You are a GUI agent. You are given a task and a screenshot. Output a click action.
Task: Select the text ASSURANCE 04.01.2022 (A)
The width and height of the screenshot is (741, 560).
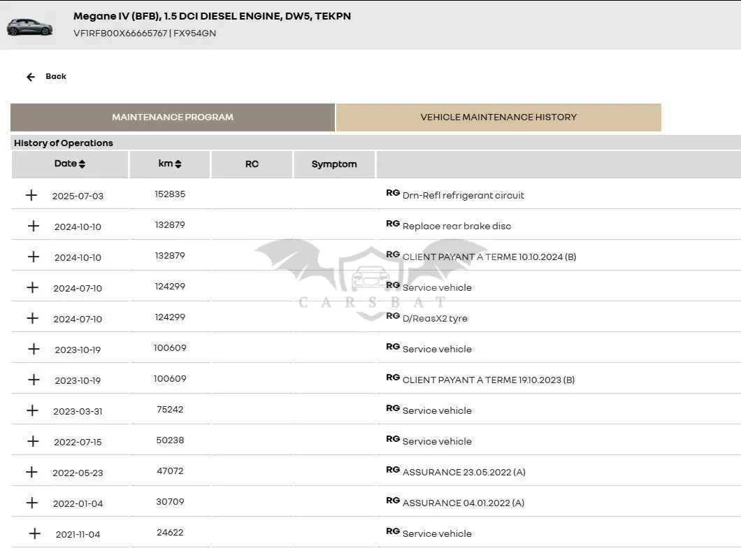coord(463,503)
